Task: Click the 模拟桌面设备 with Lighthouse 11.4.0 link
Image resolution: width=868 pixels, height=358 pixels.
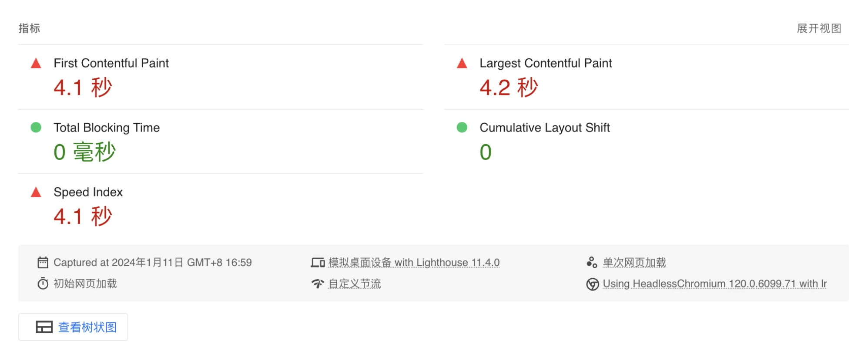Action: tap(414, 263)
